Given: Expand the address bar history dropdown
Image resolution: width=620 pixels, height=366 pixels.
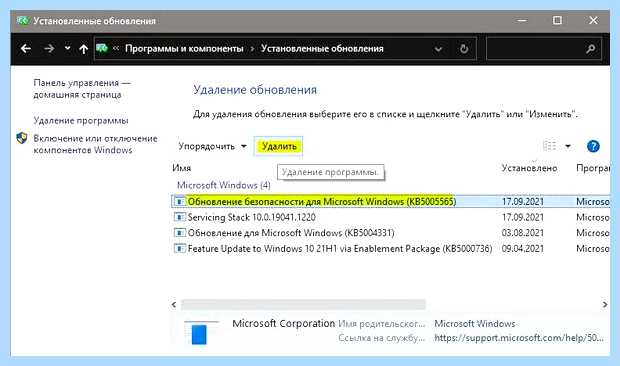Looking at the screenshot, I should coord(438,49).
